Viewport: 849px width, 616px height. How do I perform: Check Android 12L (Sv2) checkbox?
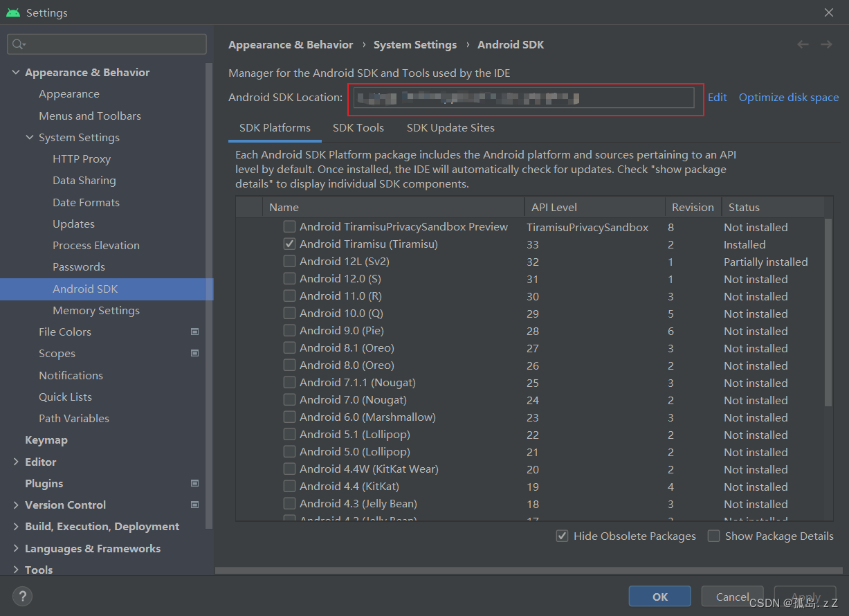tap(289, 262)
